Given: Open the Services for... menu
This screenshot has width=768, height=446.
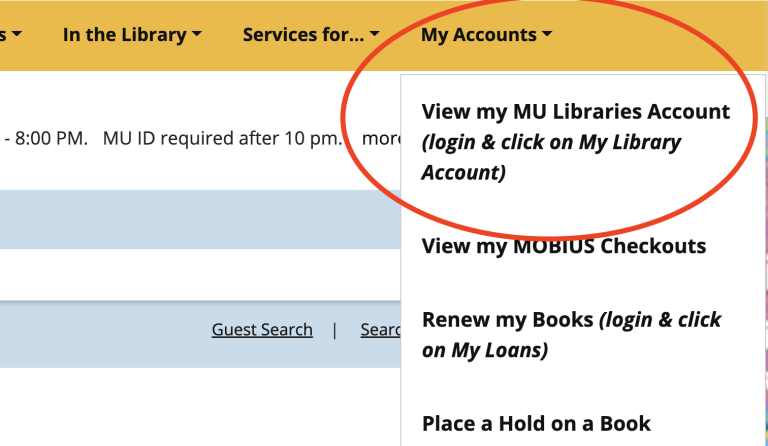Looking at the screenshot, I should (303, 35).
